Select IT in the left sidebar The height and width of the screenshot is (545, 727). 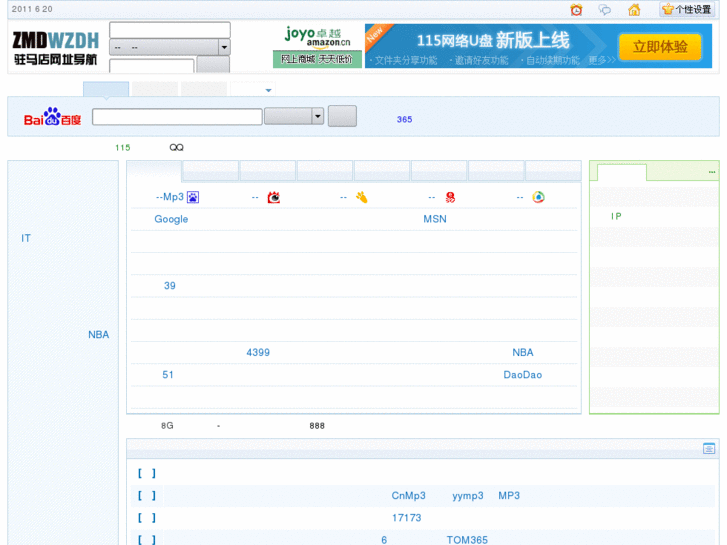[26, 238]
